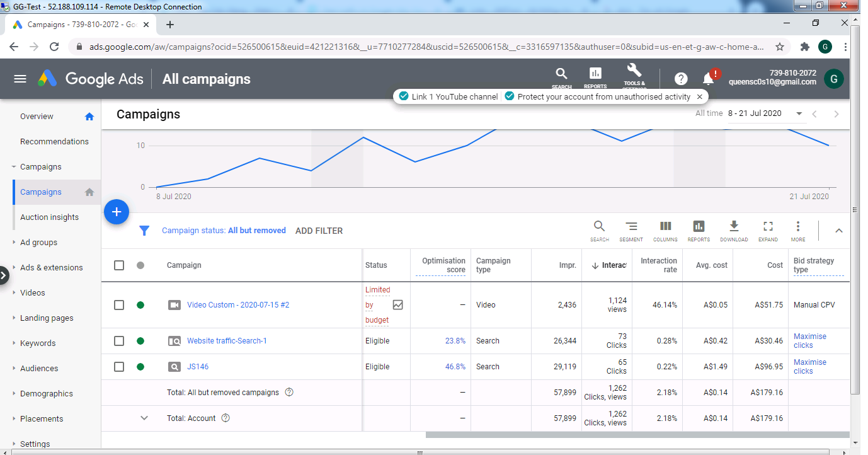Bookmark page with star icon
Viewport: 868px width, 455px height.
(780, 47)
